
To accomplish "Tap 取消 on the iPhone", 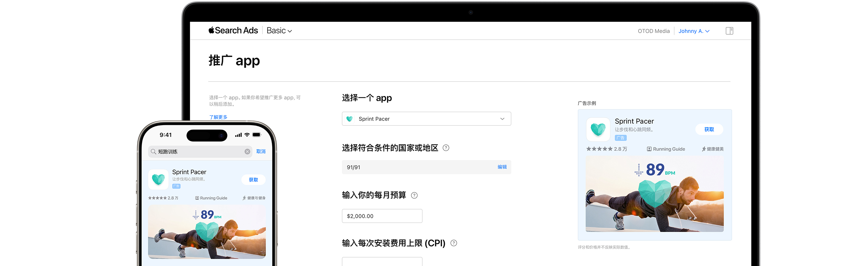I will coord(261,152).
